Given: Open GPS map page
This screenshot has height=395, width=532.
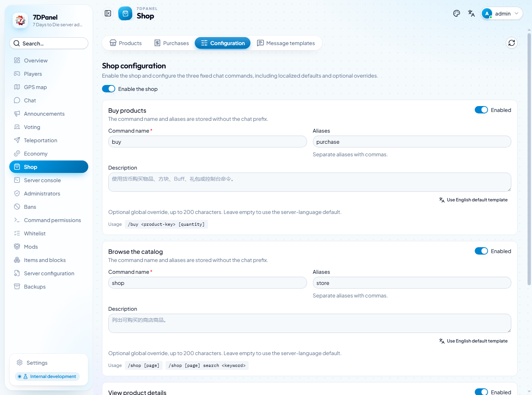Looking at the screenshot, I should [x=49, y=87].
